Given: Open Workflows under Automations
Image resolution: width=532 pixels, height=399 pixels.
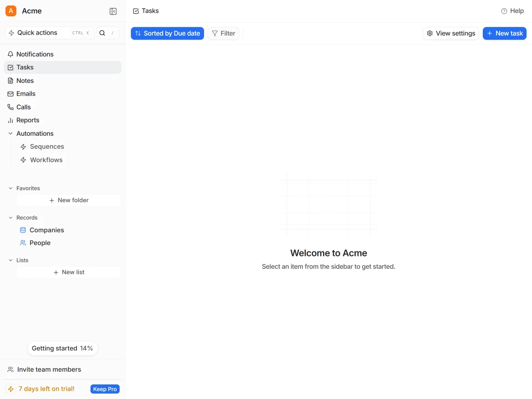Looking at the screenshot, I should (x=46, y=160).
